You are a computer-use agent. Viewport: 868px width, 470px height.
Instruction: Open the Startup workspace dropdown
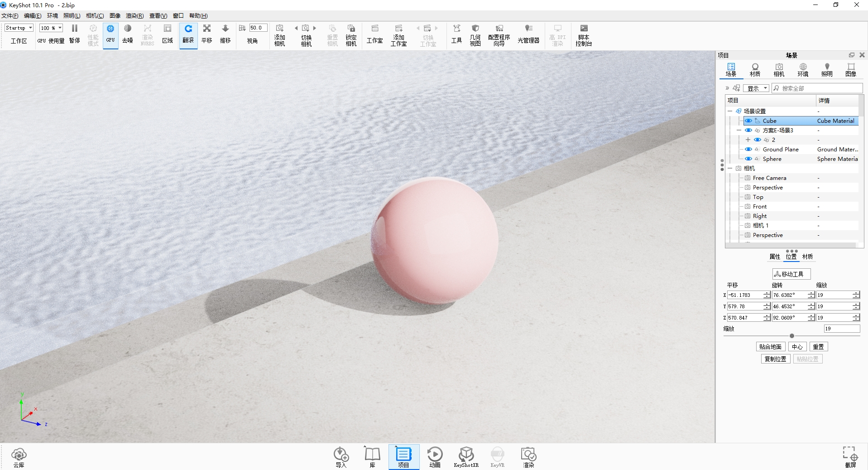[19, 28]
